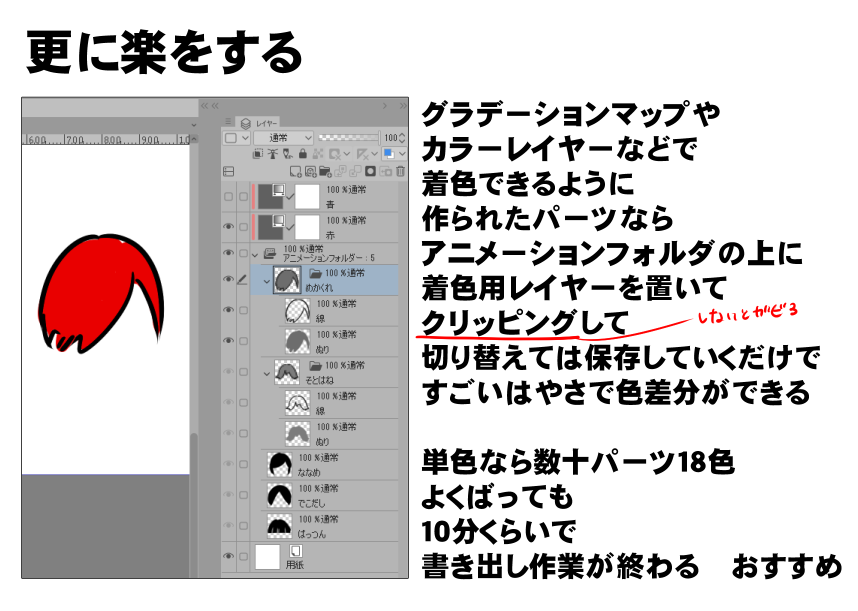Create a new raster layer
This screenshot has height=611, width=858.
pos(295,171)
